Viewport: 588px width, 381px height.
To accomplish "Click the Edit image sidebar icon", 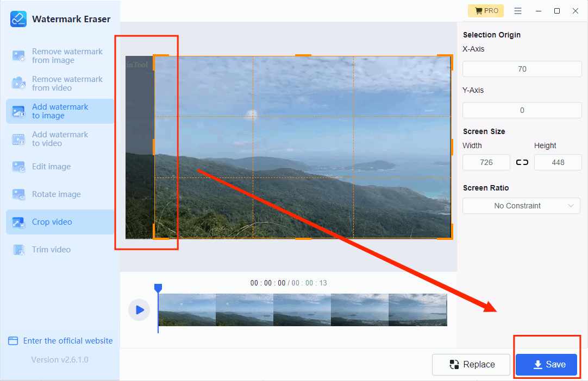I will [x=19, y=167].
